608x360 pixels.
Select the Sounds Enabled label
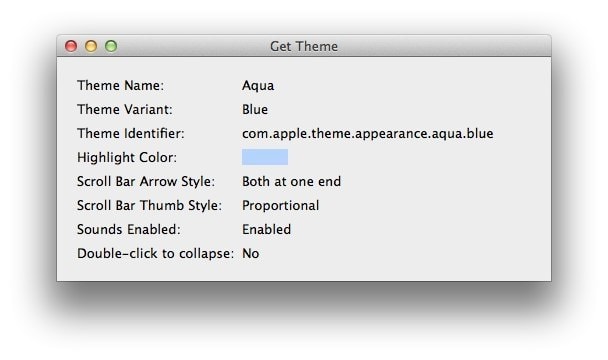129,230
